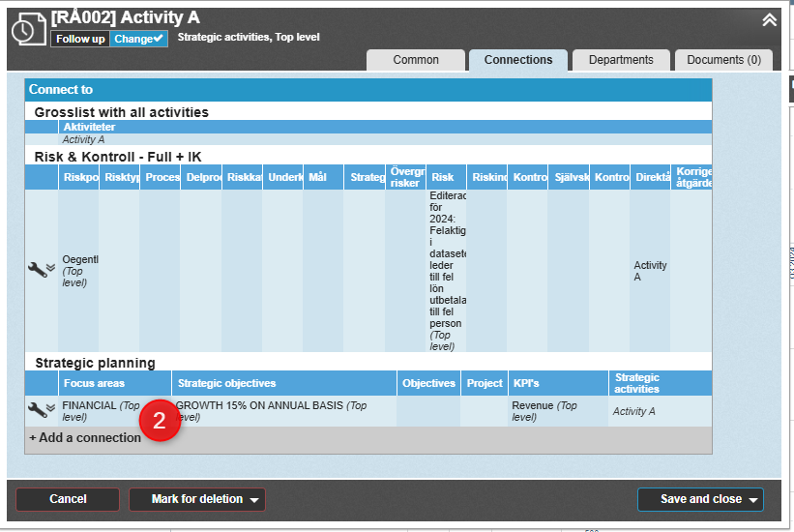Open the Save and close dropdown

(x=700, y=499)
